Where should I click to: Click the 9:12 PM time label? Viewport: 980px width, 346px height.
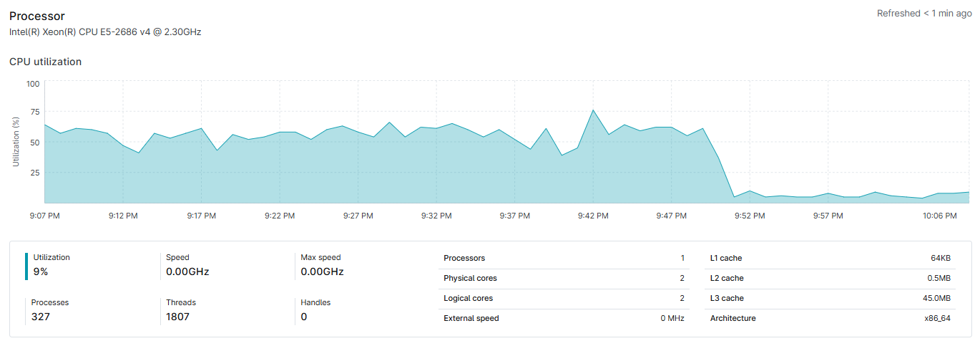[x=123, y=216]
